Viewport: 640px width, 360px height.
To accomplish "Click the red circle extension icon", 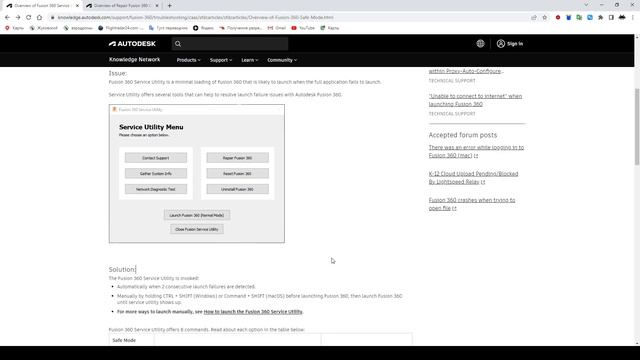I will tap(558, 18).
